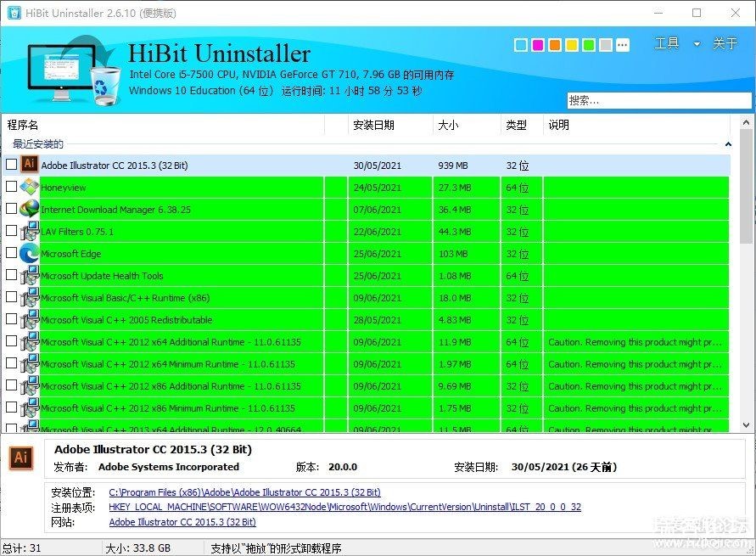Click the HiBit Uninstaller title bar icon
Screen dimensions: 756x556
point(14,13)
